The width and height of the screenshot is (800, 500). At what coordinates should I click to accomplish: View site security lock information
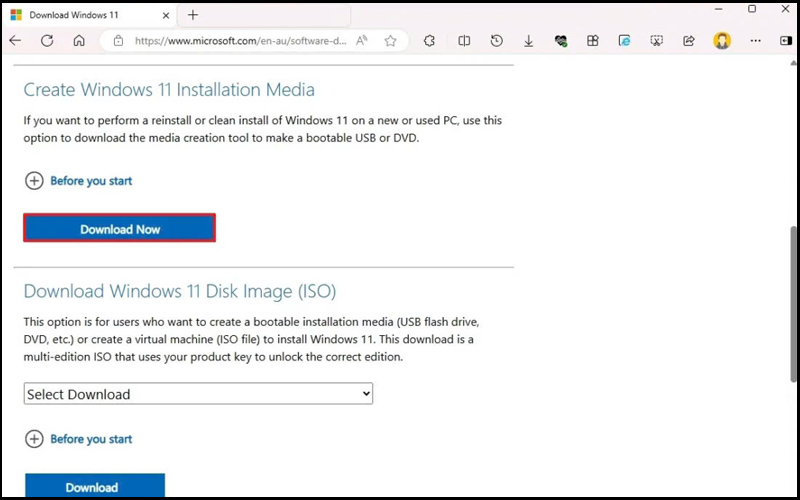(118, 40)
